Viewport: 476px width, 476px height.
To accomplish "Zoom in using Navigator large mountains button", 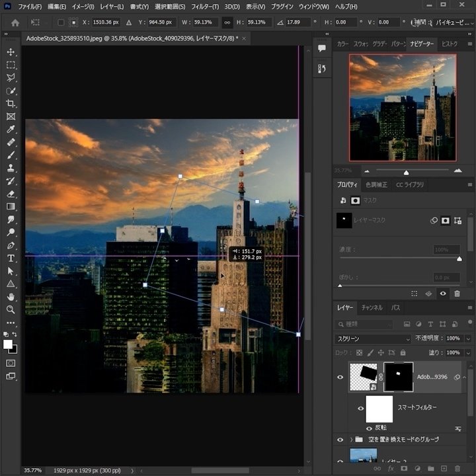I will click(x=457, y=171).
